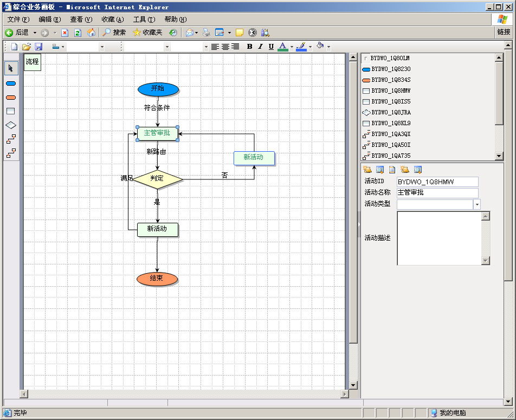Select the pointer arrow tool

(11, 68)
